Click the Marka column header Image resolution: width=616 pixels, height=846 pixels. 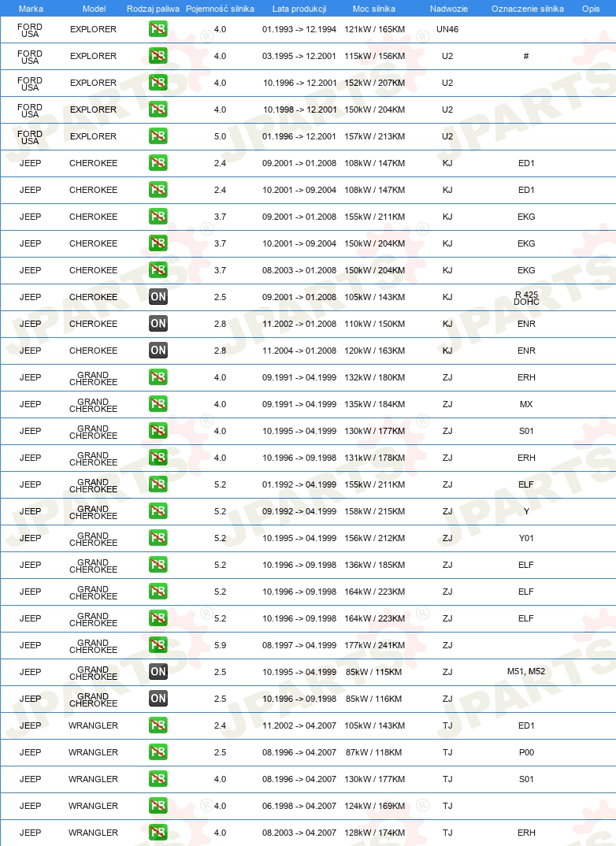coord(31,9)
